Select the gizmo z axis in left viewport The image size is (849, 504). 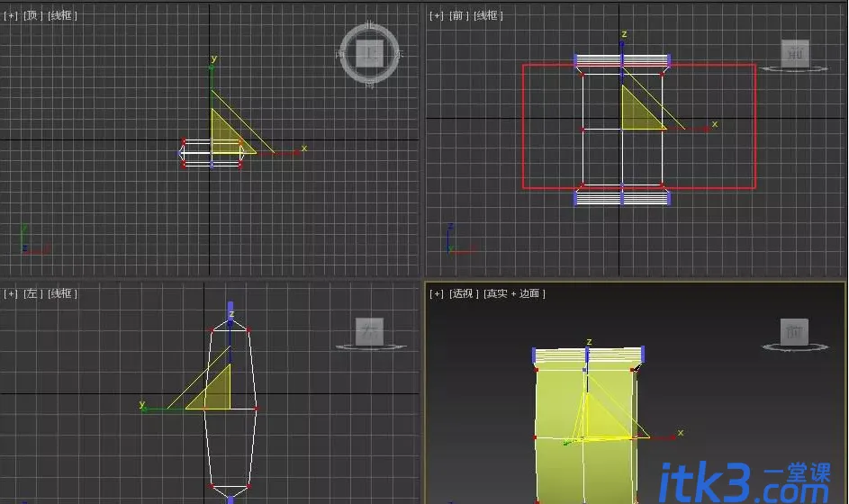tap(230, 337)
